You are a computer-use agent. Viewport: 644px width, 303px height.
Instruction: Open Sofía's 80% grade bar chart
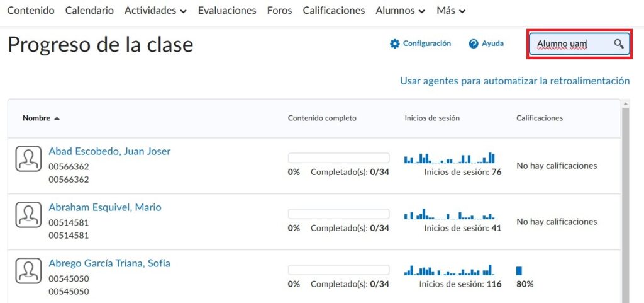[519, 271]
